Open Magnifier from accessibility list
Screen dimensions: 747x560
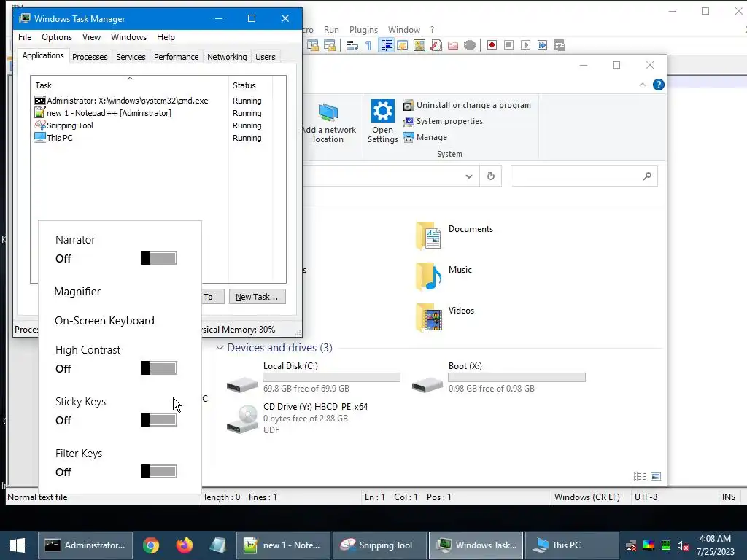tap(77, 292)
